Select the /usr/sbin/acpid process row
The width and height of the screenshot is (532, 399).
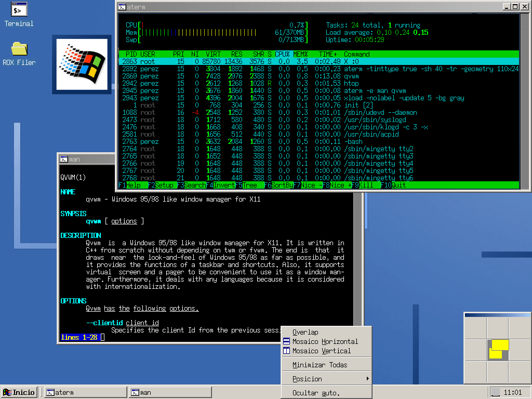pos(318,135)
